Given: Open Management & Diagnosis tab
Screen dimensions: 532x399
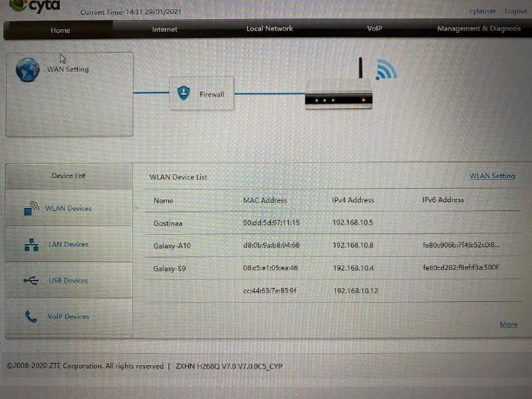Looking at the screenshot, I should click(478, 29).
